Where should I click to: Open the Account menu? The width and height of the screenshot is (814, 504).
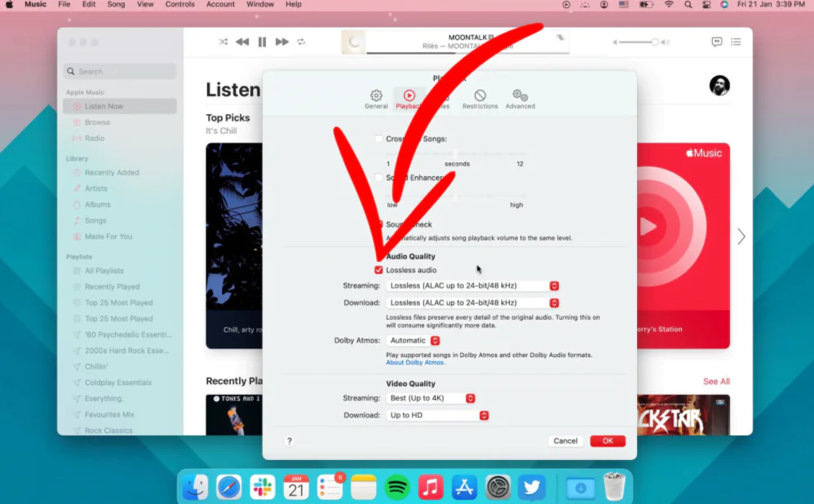(221, 4)
